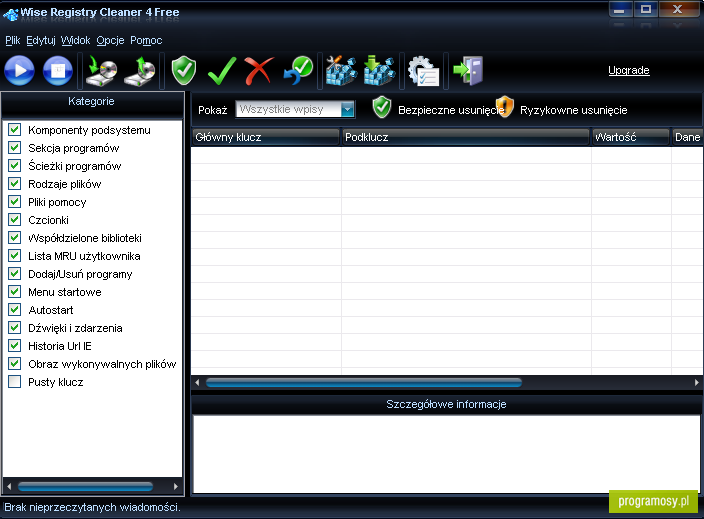Sort by Podklucz column header

click(x=466, y=137)
